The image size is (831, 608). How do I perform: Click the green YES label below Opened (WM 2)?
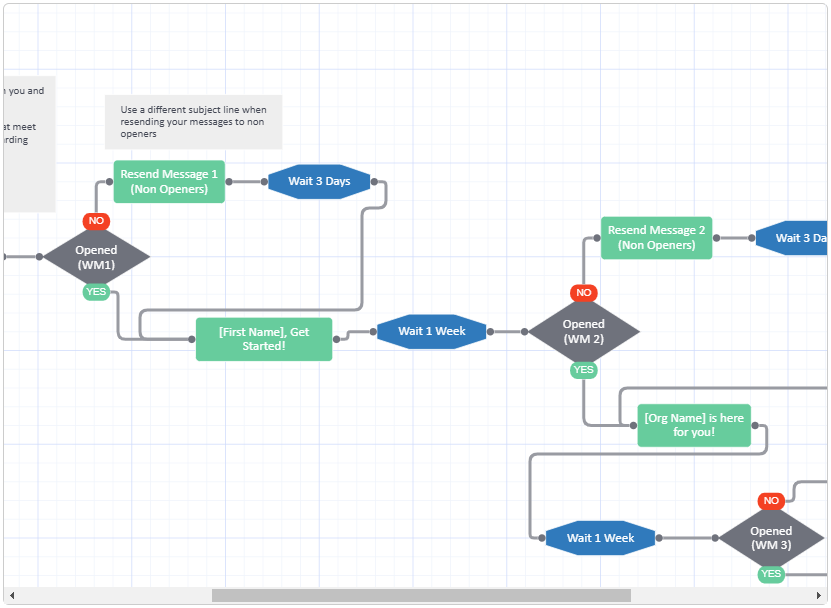[584, 370]
